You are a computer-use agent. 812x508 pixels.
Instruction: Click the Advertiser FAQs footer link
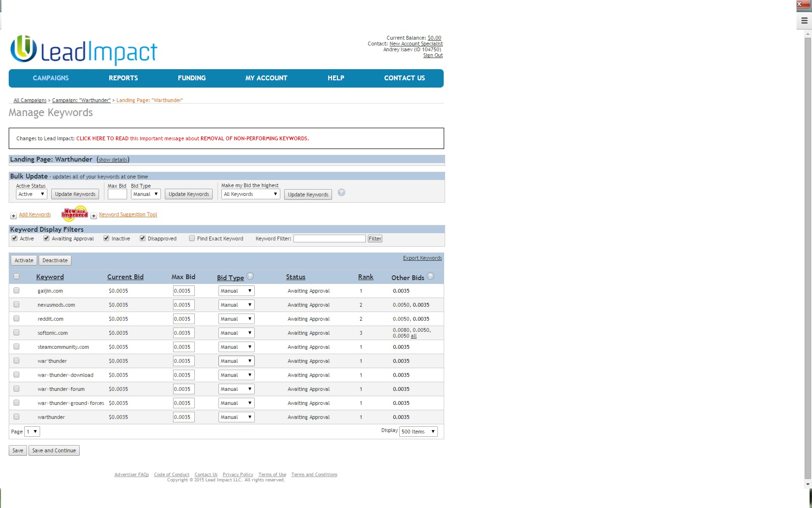131,475
